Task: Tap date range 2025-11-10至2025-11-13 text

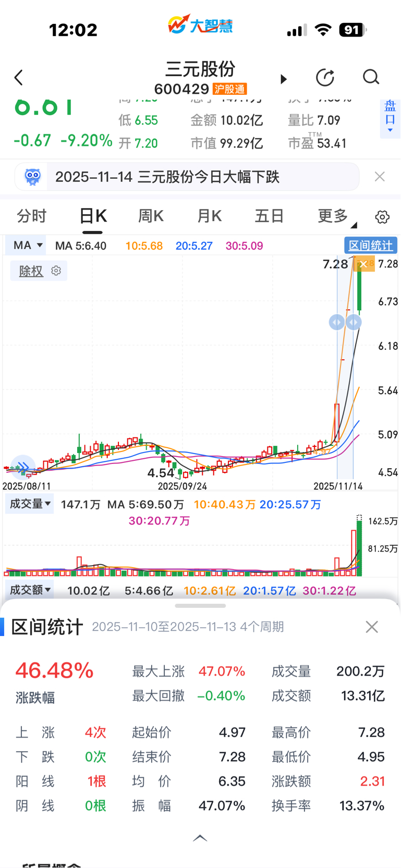Action: 164,627
